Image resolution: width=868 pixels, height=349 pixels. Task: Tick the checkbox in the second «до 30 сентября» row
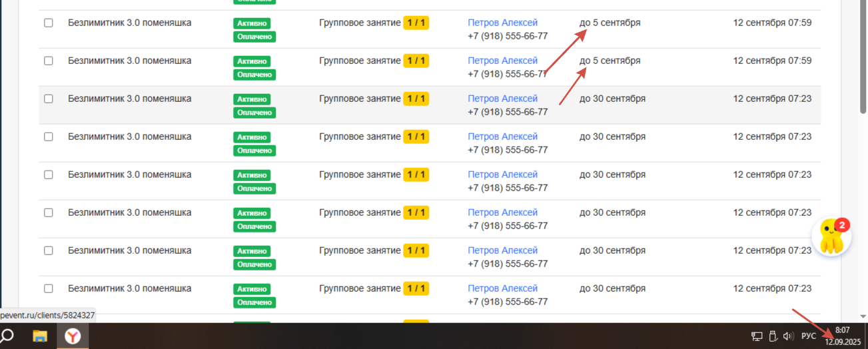pos(48,137)
